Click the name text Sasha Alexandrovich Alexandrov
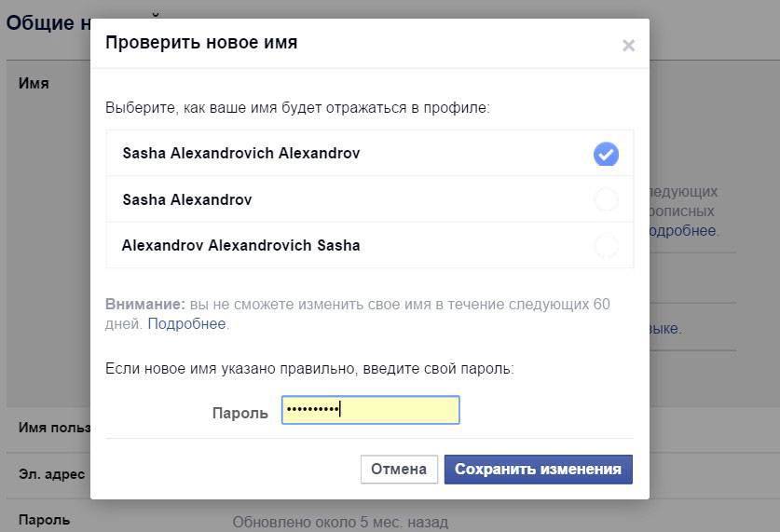 (240, 154)
